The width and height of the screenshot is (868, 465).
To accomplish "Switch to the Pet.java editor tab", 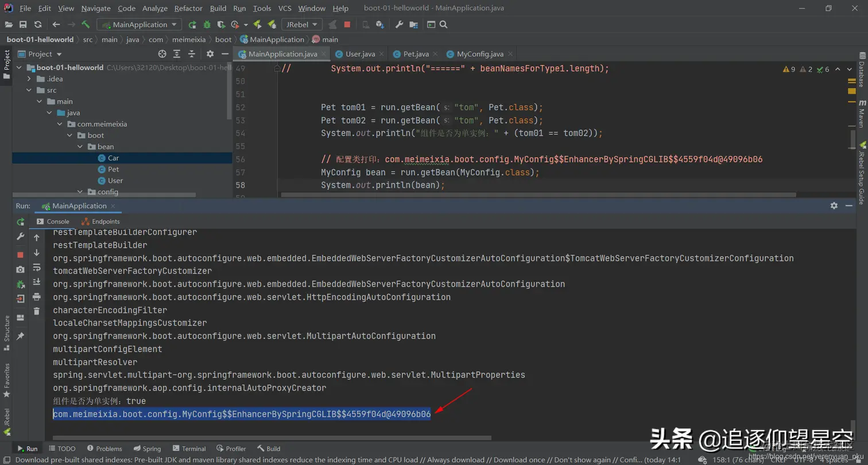I will [416, 54].
